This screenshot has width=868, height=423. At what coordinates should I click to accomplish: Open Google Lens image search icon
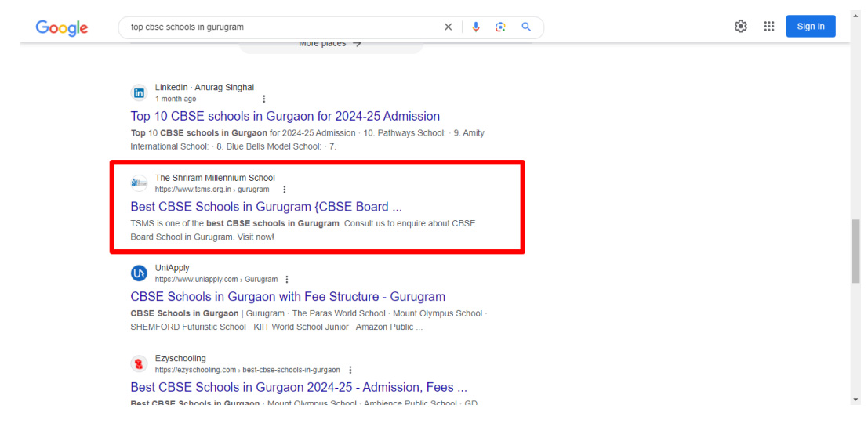pyautogui.click(x=500, y=27)
